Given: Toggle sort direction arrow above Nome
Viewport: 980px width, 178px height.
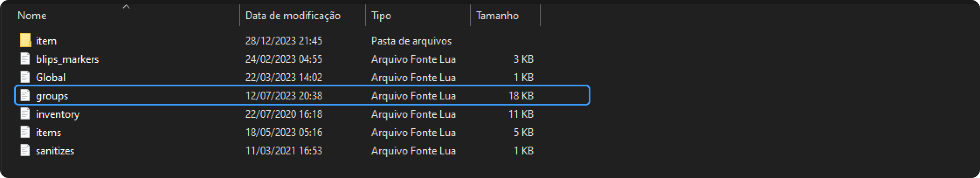Looking at the screenshot, I should [126, 7].
